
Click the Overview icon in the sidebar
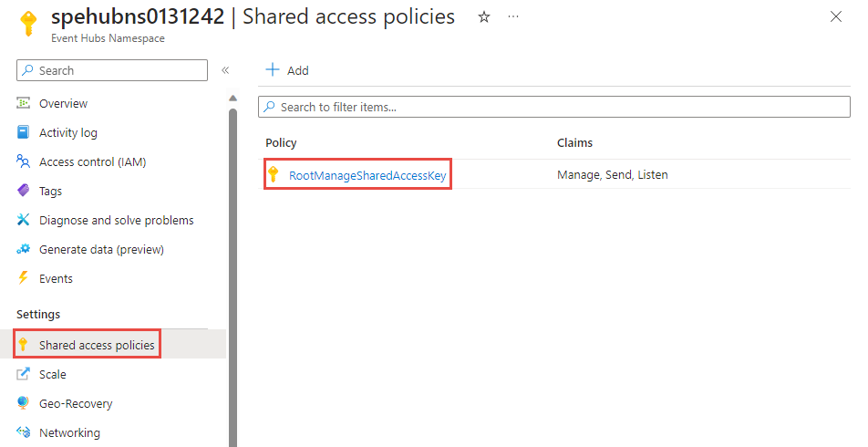[24, 103]
